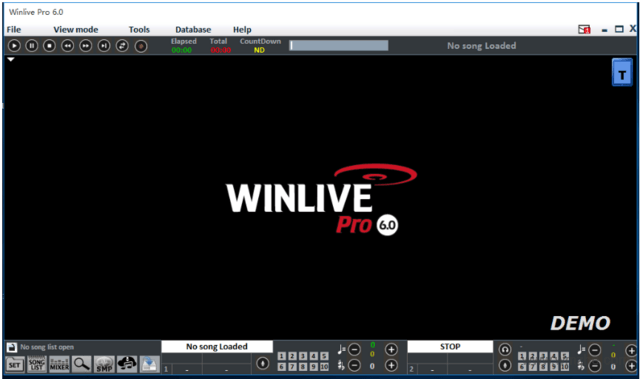
Task: Click the transpose key icon in player 2
Action: (581, 366)
